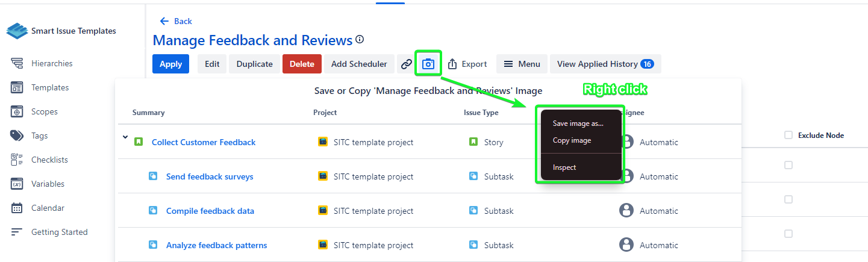
Task: Click the blue Apply button
Action: (170, 64)
